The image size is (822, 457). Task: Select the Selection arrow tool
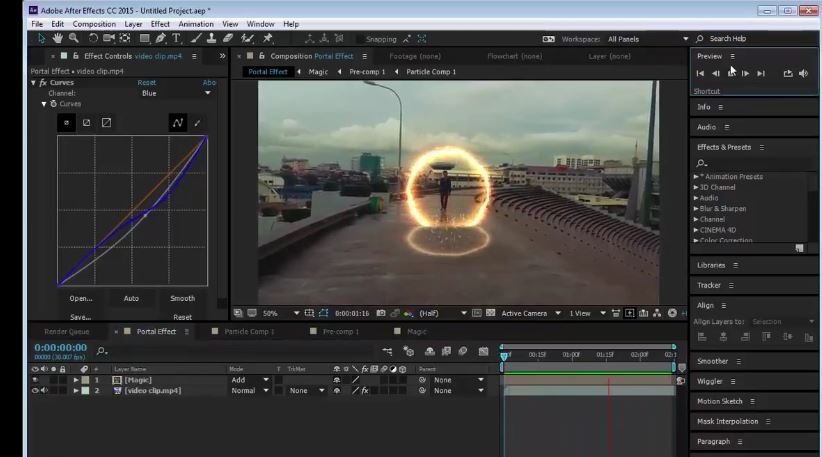click(x=41, y=38)
